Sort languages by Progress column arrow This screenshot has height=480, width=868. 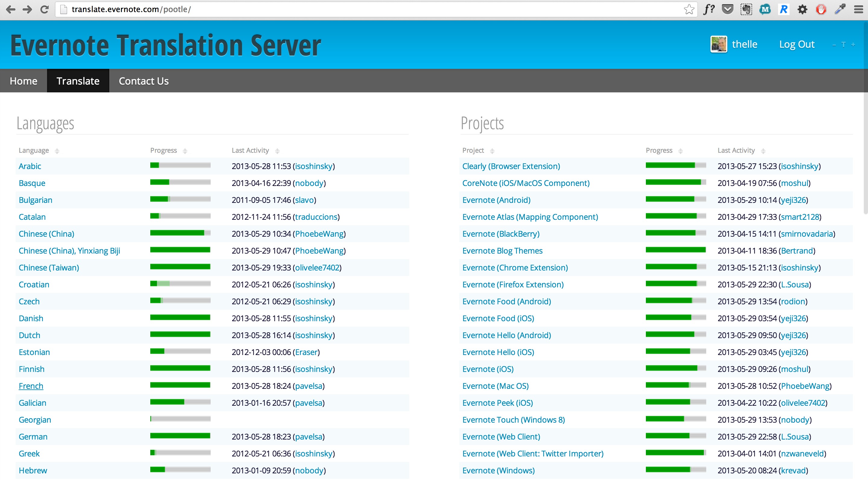(x=185, y=151)
